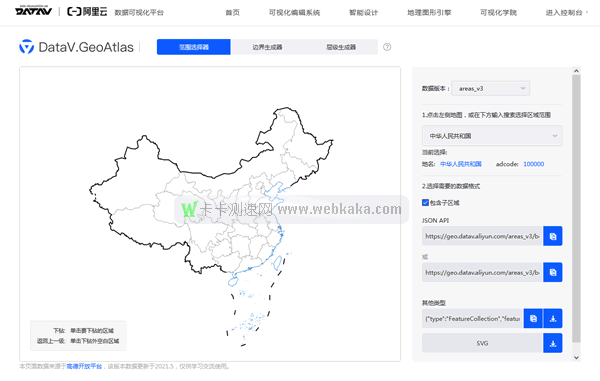Switch to the 层级生成器 tab

pyautogui.click(x=341, y=47)
